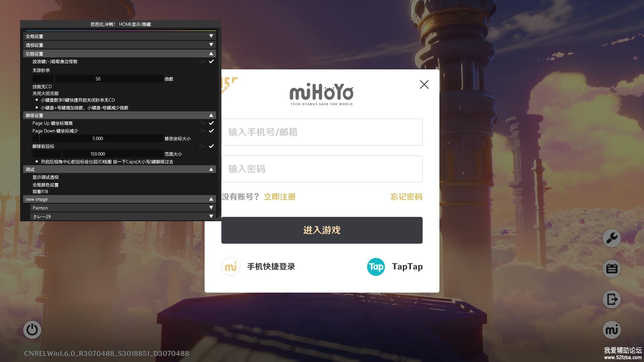Expand the Paimon entry
The height and width of the screenshot is (362, 644).
tap(123, 208)
